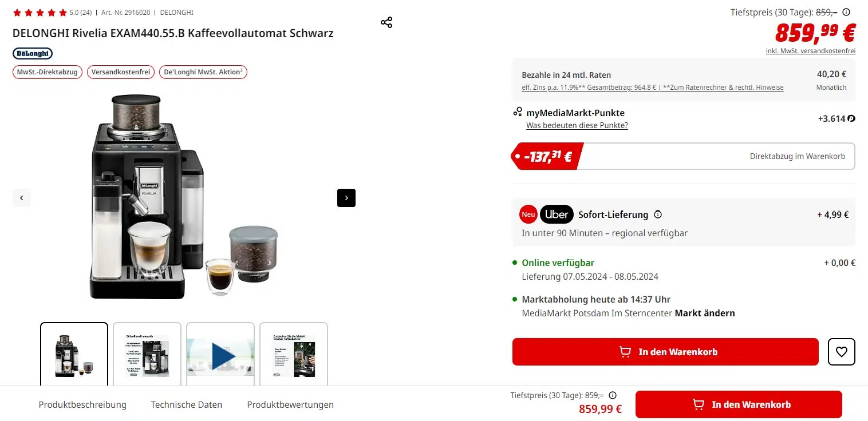Play the product video thumbnail
This screenshot has height=421, width=868.
[x=220, y=356]
